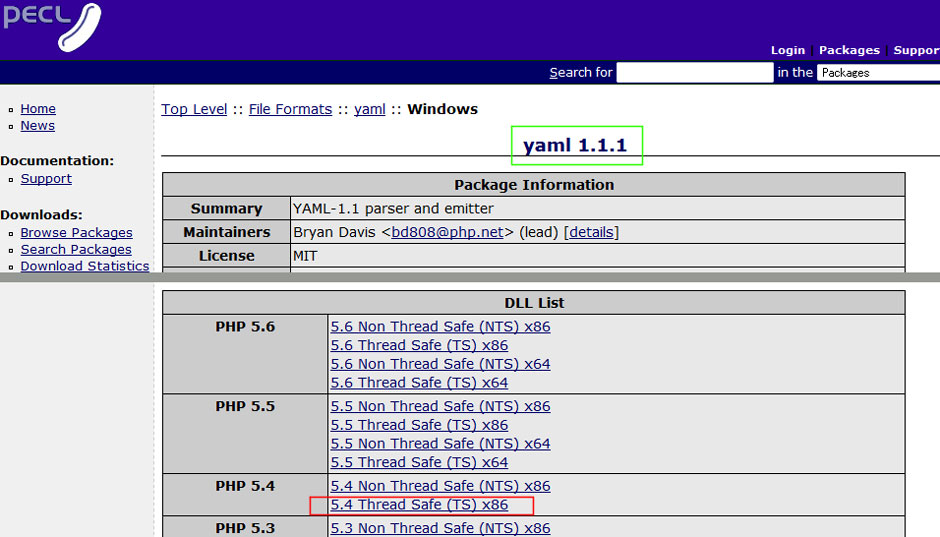Click the 'Package Information' table header
The image size is (940, 537).
click(534, 185)
